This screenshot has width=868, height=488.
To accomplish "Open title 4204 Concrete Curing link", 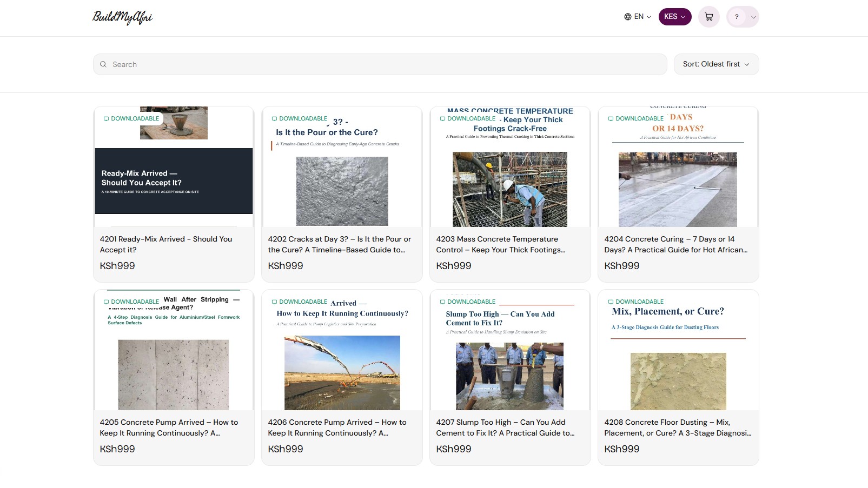I will (676, 244).
